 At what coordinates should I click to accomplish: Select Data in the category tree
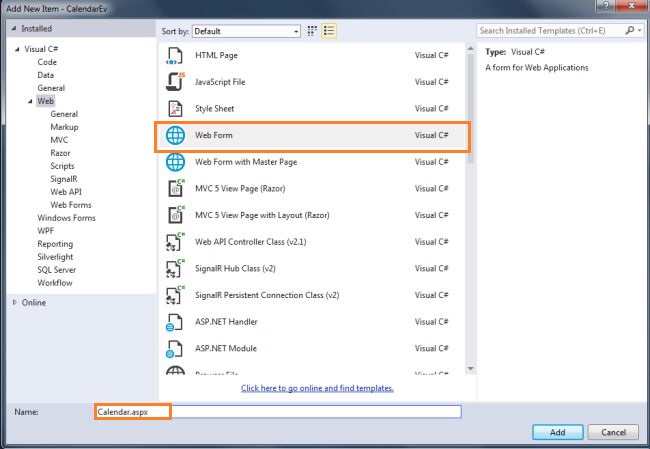tap(46, 75)
